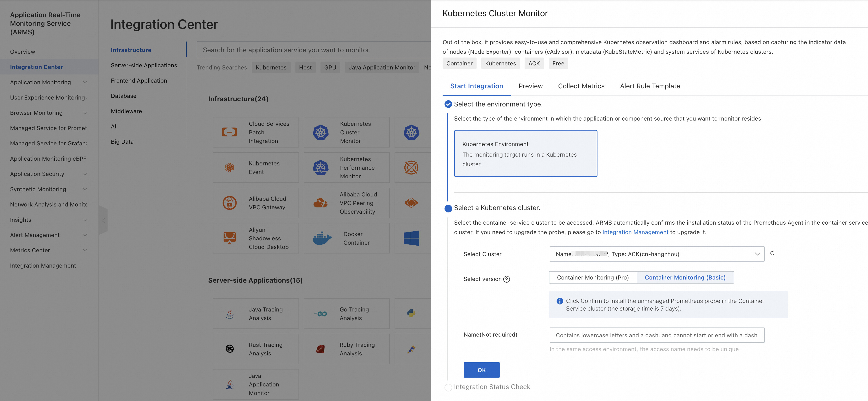Open the Start Integration tab

point(477,86)
